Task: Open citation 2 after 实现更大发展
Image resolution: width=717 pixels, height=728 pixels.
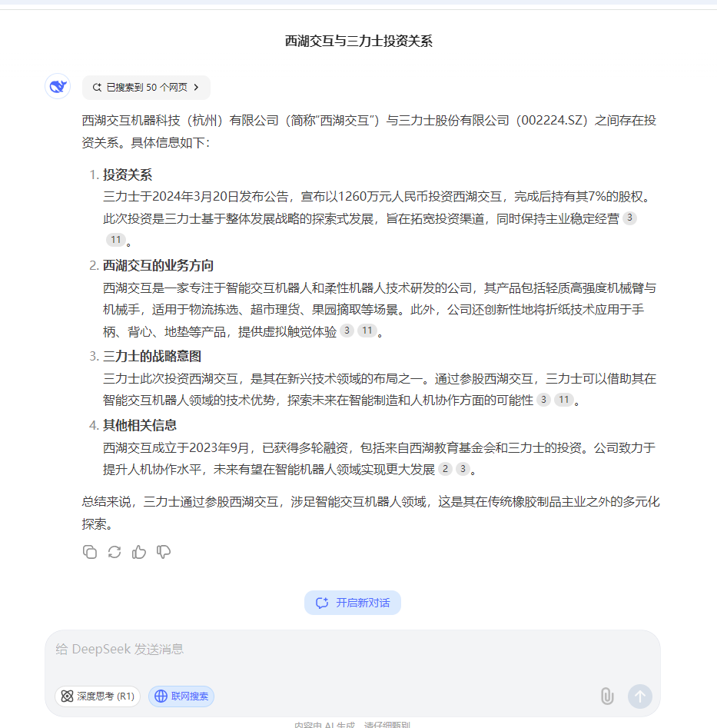Action: [x=445, y=469]
